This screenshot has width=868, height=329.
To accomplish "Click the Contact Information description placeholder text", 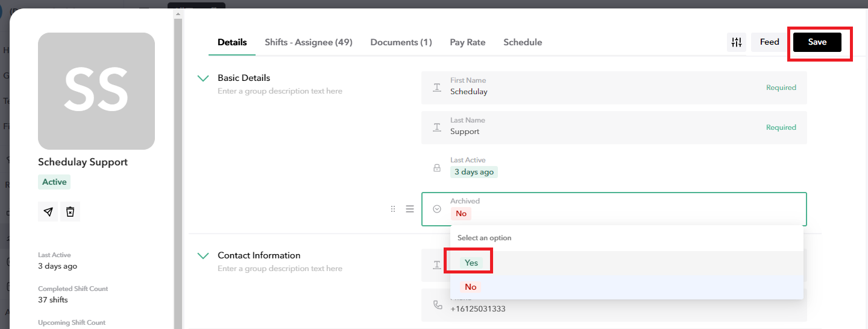I will [x=280, y=269].
